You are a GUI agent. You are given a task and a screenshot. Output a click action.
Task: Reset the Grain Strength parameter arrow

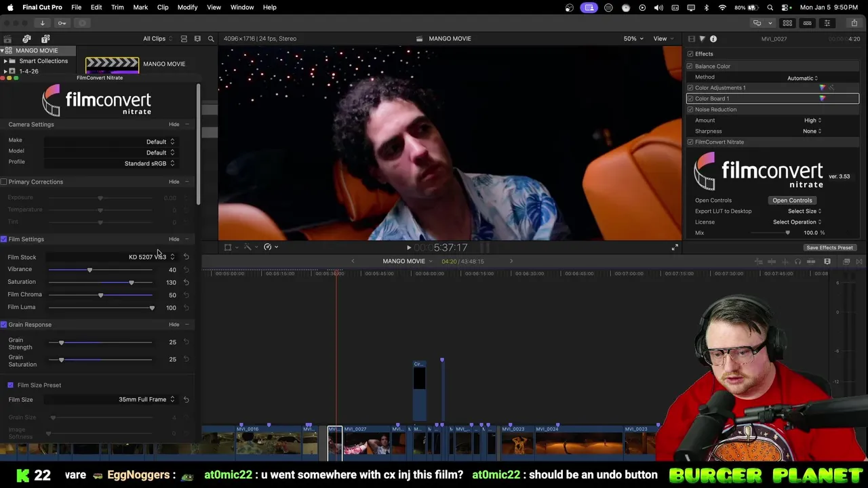tap(186, 342)
